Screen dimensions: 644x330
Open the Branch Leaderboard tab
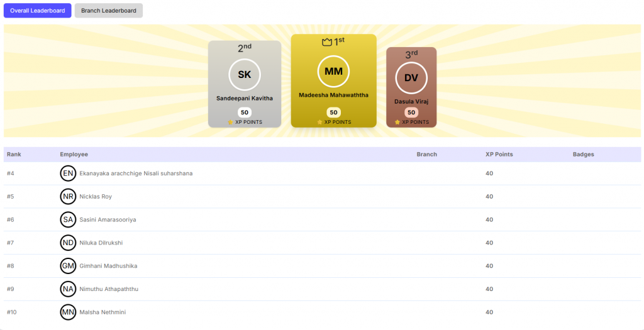[108, 11]
